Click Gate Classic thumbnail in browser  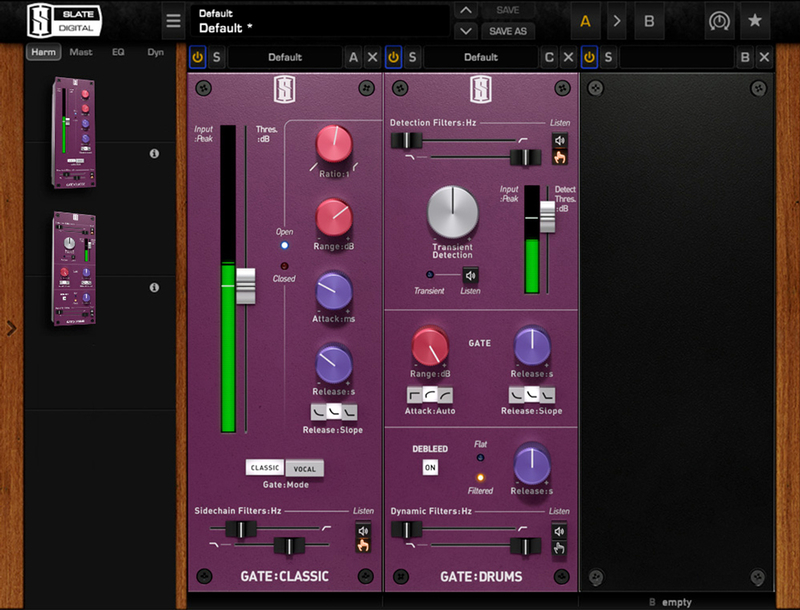(x=74, y=133)
